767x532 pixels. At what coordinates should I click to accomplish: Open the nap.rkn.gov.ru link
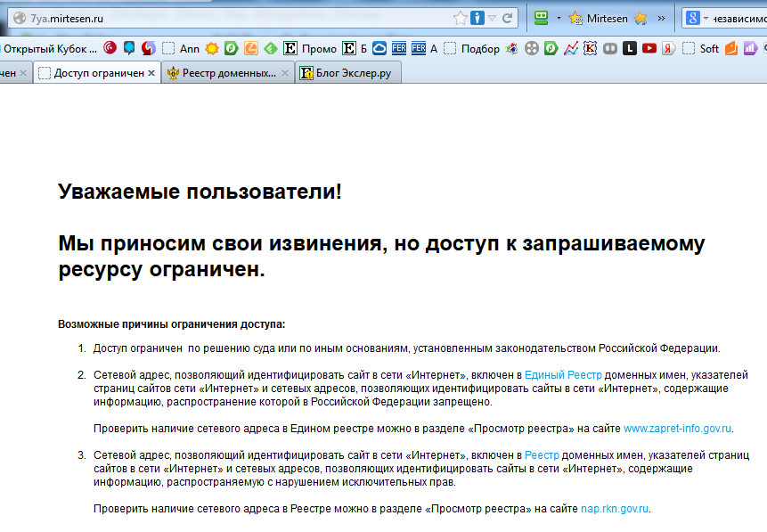pyautogui.click(x=615, y=509)
